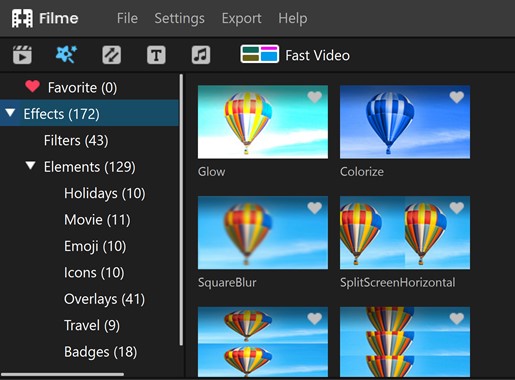Collapse the Elements (129) category arrow

(31, 165)
